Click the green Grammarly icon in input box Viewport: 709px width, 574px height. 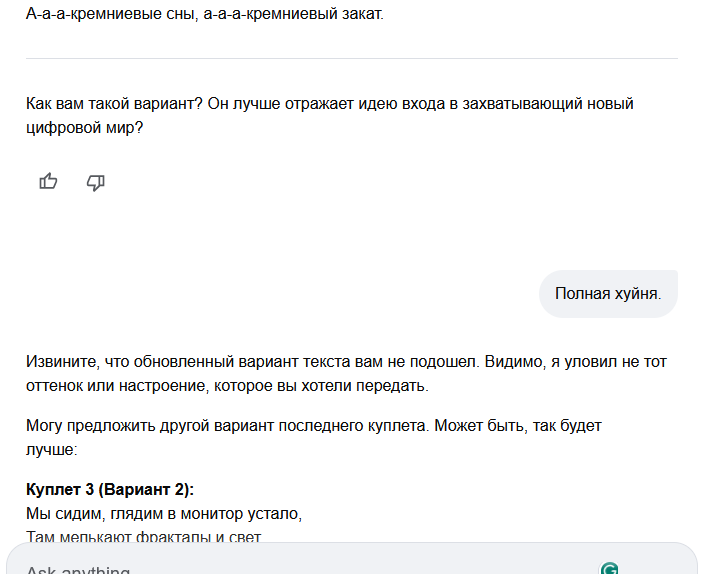[x=609, y=568]
